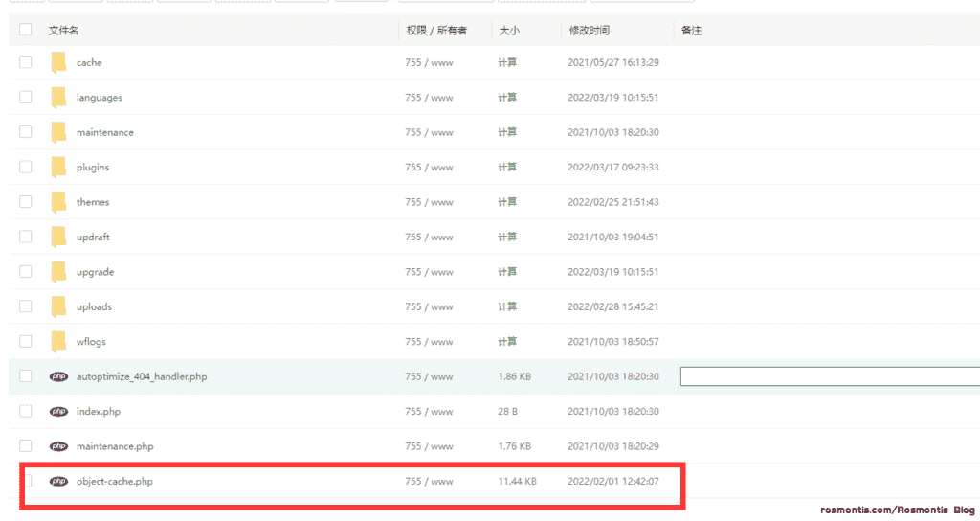Select checkbox for index.php
Image resolution: width=980 pixels, height=521 pixels.
[26, 412]
